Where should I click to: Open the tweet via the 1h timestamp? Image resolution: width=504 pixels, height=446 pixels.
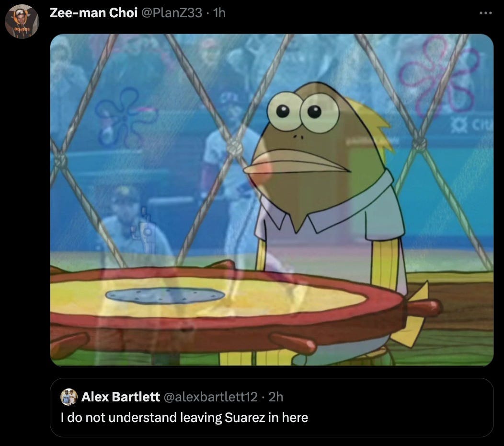219,13
